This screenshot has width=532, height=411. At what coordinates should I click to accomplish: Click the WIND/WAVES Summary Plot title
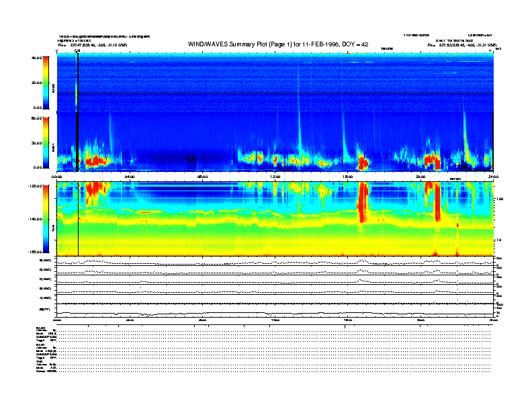278,44
